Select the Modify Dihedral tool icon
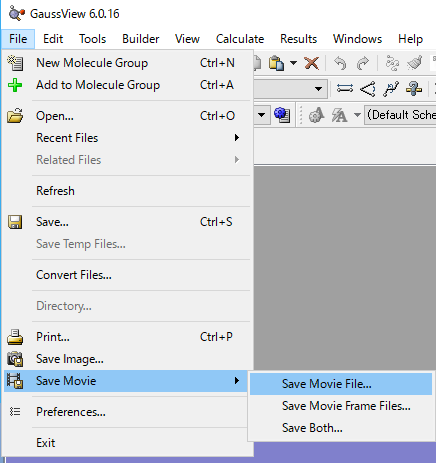Image resolution: width=436 pixels, height=463 pixels. (391, 89)
